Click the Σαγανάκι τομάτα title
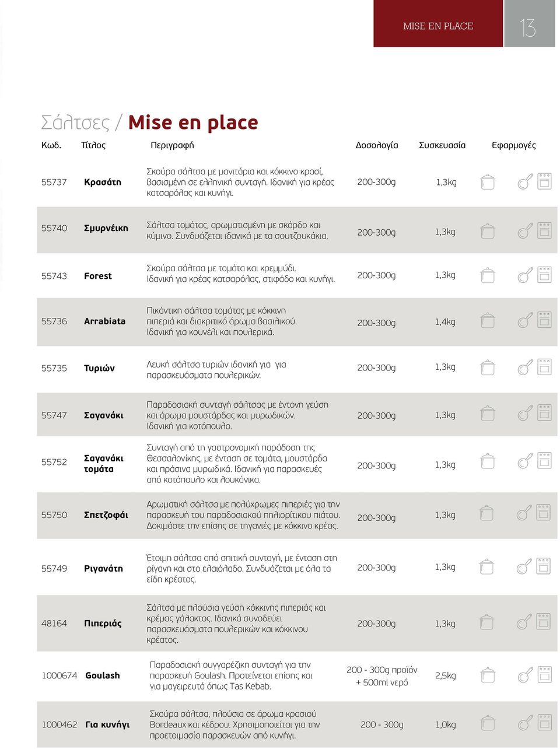The image size is (560, 749). tap(104, 464)
